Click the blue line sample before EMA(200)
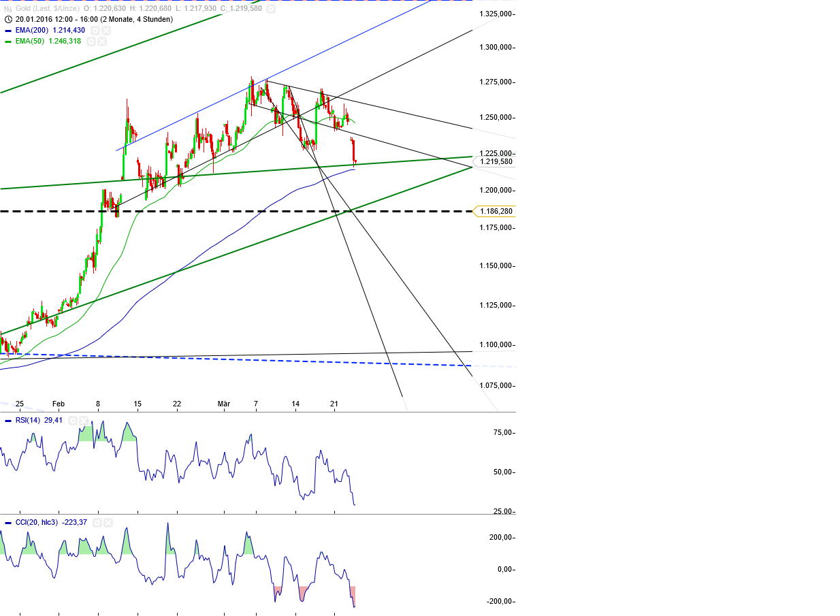This screenshot has width=840, height=616. click(x=8, y=30)
